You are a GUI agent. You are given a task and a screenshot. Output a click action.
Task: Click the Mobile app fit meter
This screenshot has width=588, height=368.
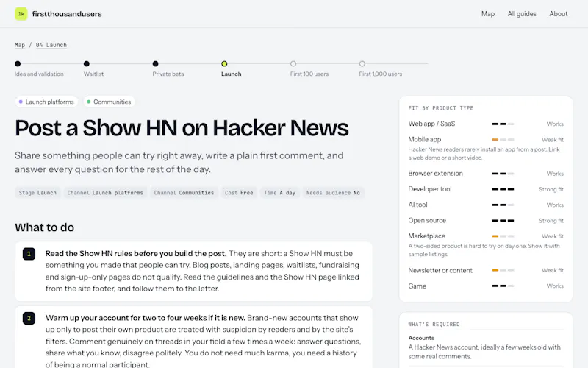[503, 140]
